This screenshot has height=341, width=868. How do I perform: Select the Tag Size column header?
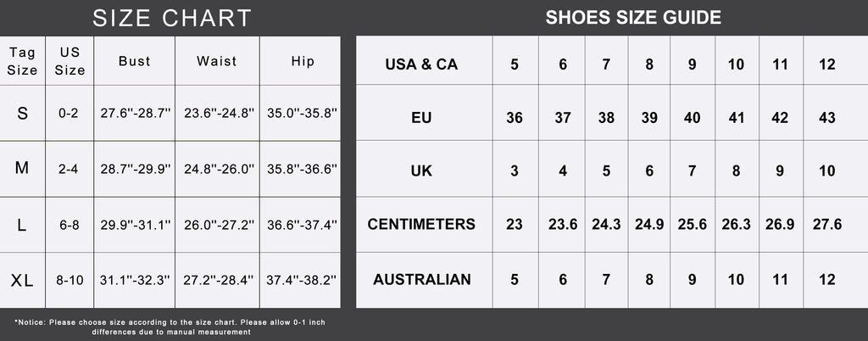[22, 61]
